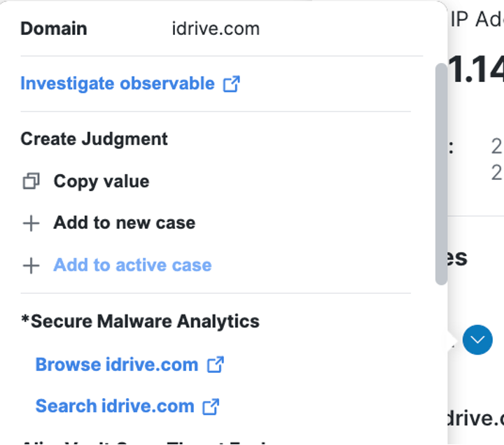The height and width of the screenshot is (445, 504).
Task: Click the large IP address number
Action: point(477,70)
